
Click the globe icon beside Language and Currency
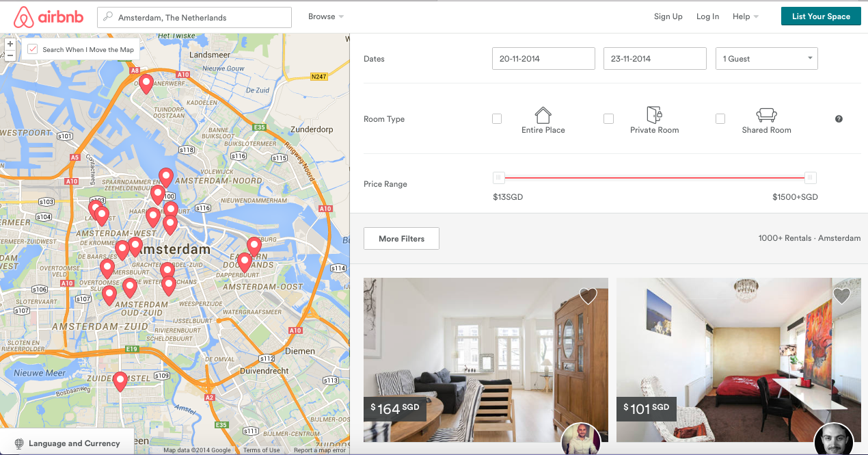[19, 443]
